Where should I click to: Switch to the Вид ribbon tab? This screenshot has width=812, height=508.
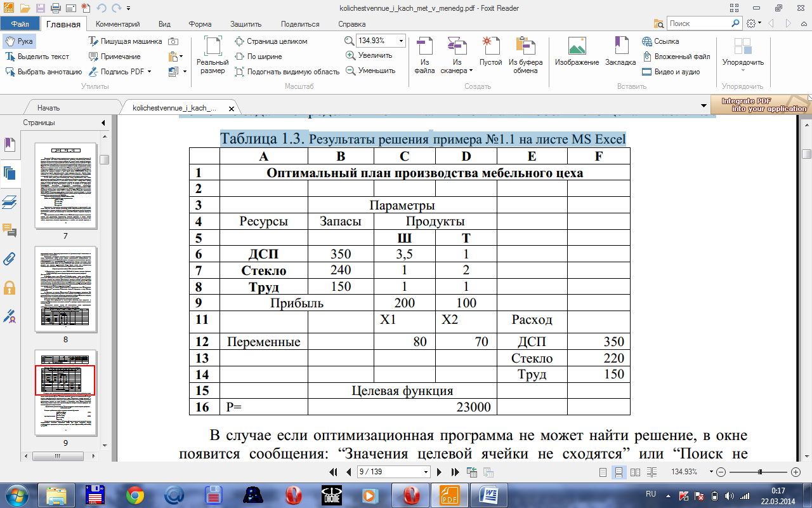[164, 24]
